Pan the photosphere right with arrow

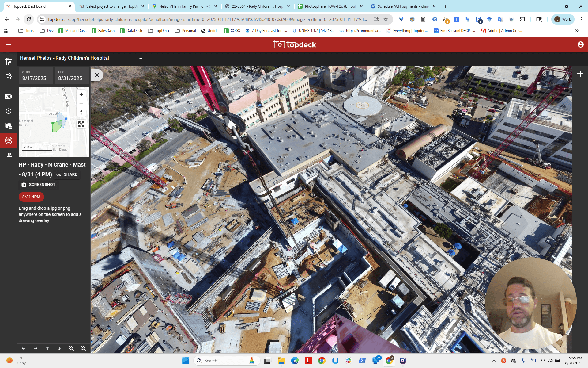pos(36,348)
